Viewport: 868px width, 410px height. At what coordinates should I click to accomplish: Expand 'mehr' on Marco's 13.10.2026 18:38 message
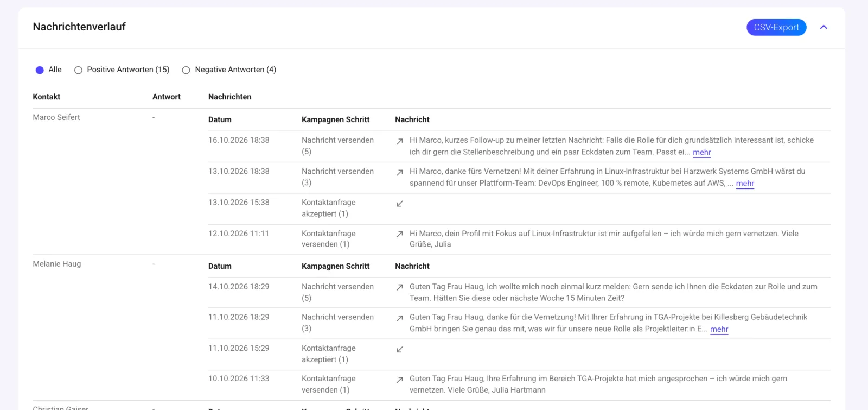coord(745,184)
